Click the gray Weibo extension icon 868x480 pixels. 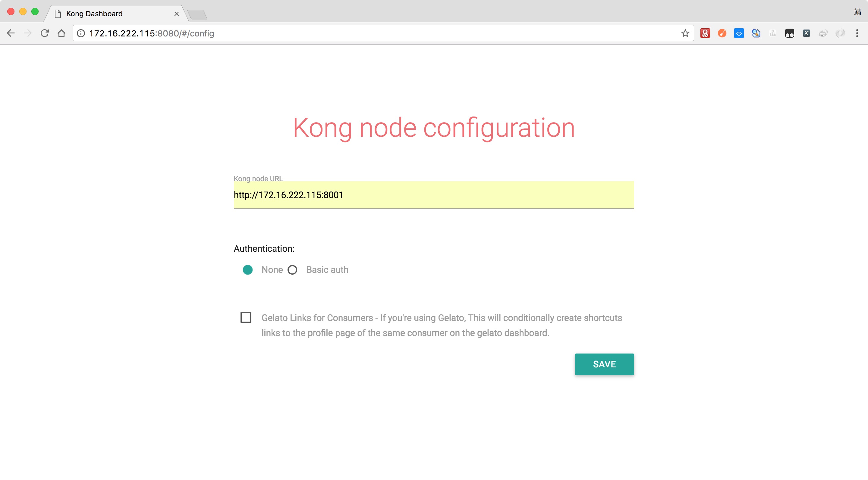click(x=823, y=33)
